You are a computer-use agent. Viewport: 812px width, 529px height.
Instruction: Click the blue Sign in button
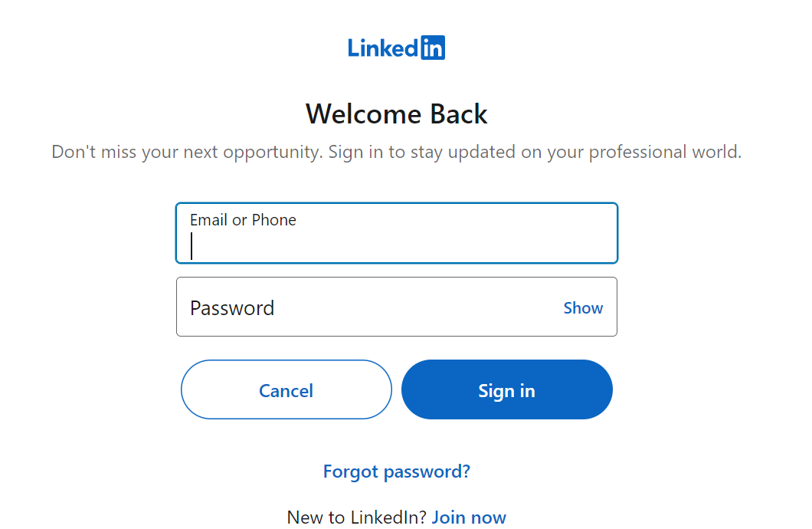tap(507, 389)
